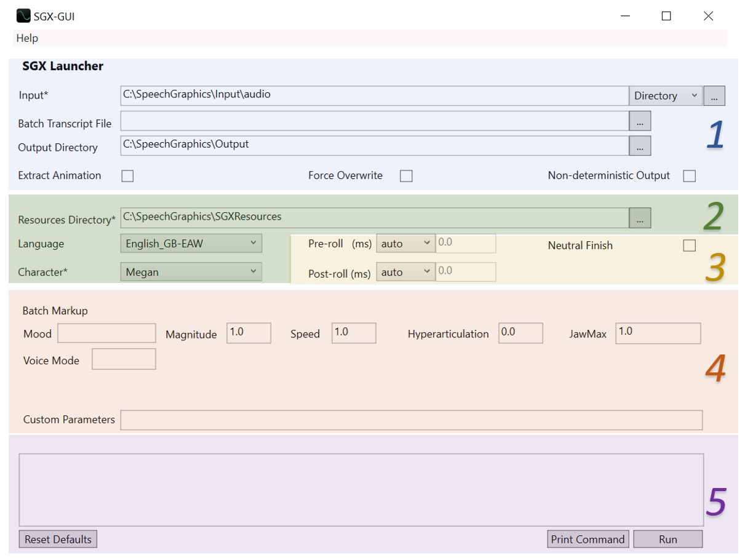Viewport: 745px width, 560px height.
Task: Expand the Language dropdown English_GB-EAW
Action: pyautogui.click(x=191, y=244)
